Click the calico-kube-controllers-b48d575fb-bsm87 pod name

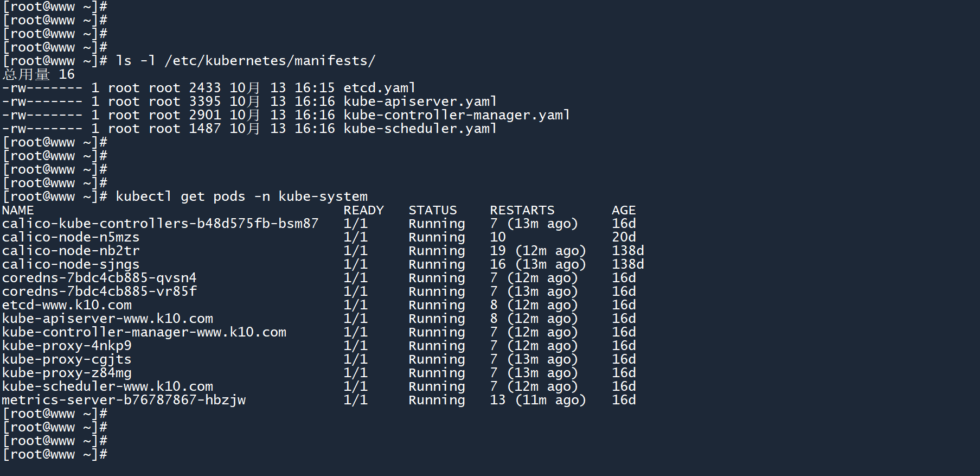160,224
